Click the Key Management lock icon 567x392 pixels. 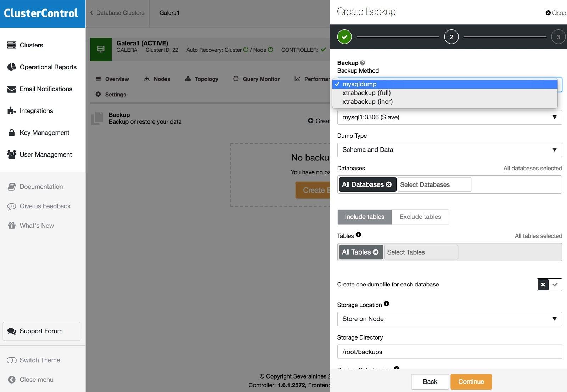[12, 132]
